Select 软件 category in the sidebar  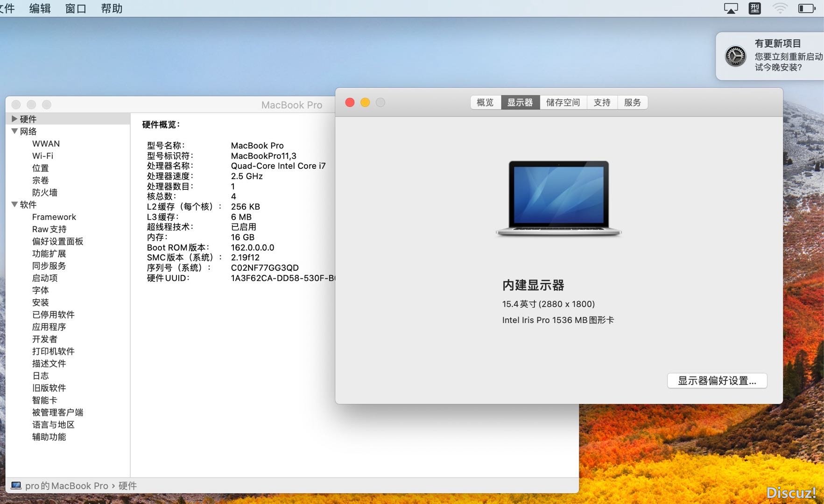[x=28, y=204]
